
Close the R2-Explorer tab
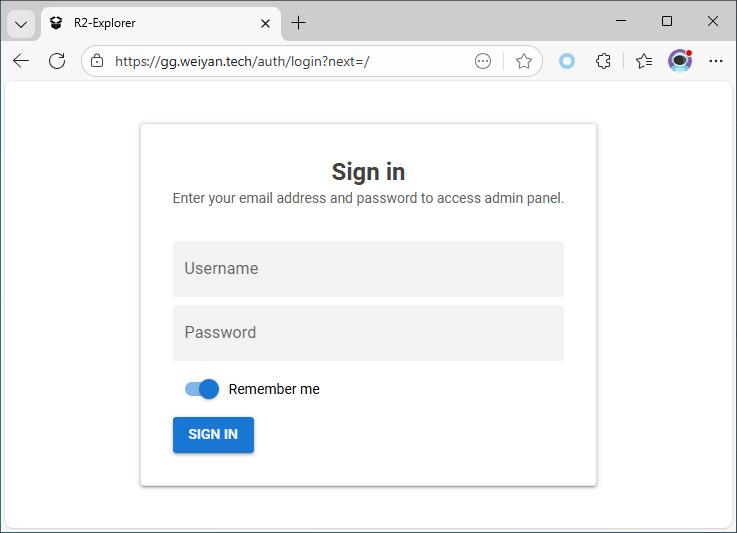[x=266, y=23]
